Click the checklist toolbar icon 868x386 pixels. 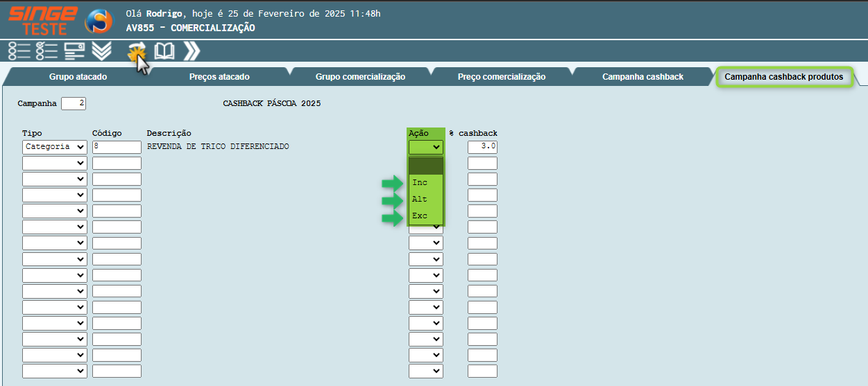[46, 51]
